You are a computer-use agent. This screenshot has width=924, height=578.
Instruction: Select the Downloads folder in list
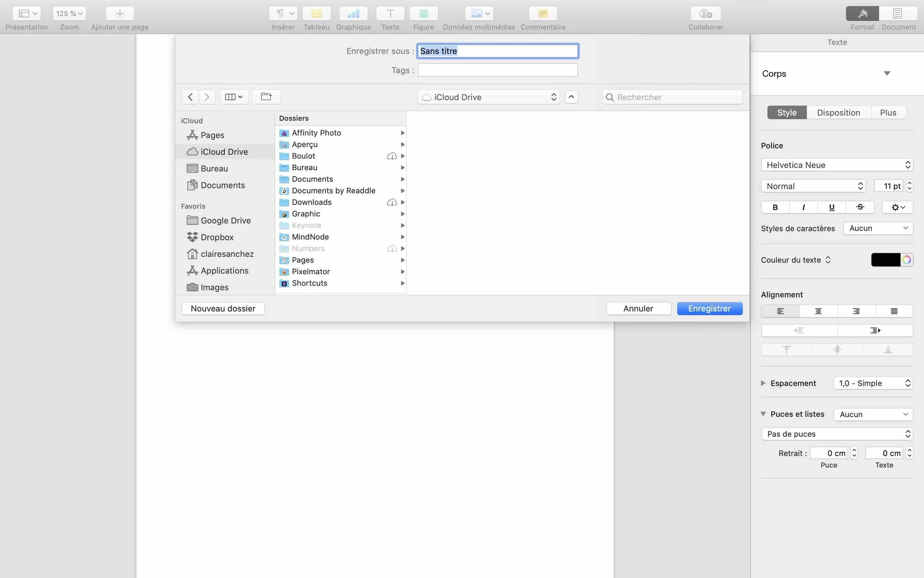(x=311, y=202)
